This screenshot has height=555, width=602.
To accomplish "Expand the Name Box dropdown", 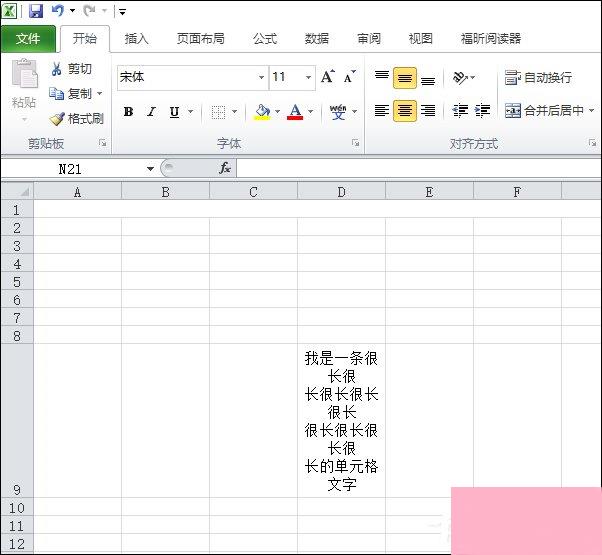I will pos(150,169).
